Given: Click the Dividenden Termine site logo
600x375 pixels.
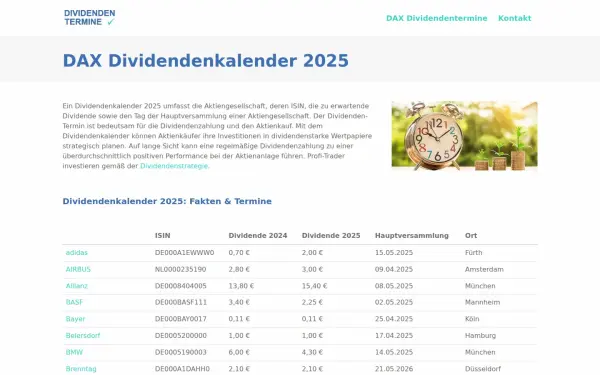Looking at the screenshot, I should tap(90, 18).
